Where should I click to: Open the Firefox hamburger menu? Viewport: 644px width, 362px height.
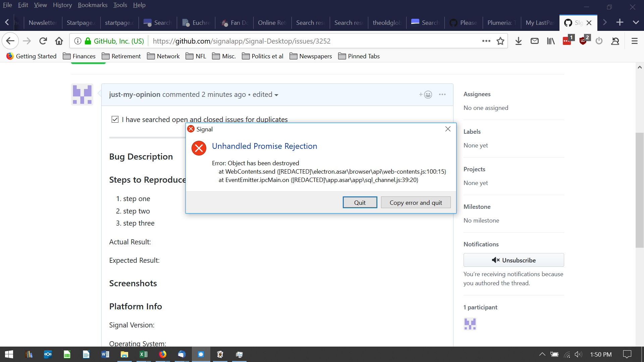pos(634,41)
